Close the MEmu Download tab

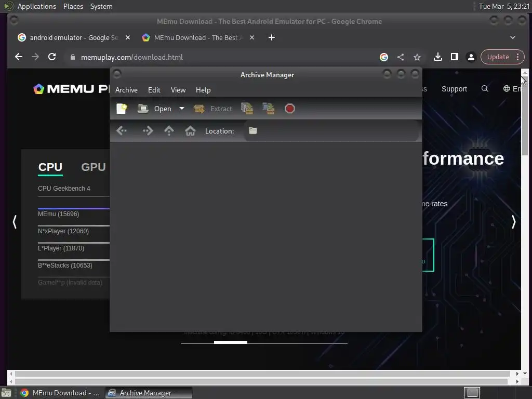pyautogui.click(x=252, y=37)
